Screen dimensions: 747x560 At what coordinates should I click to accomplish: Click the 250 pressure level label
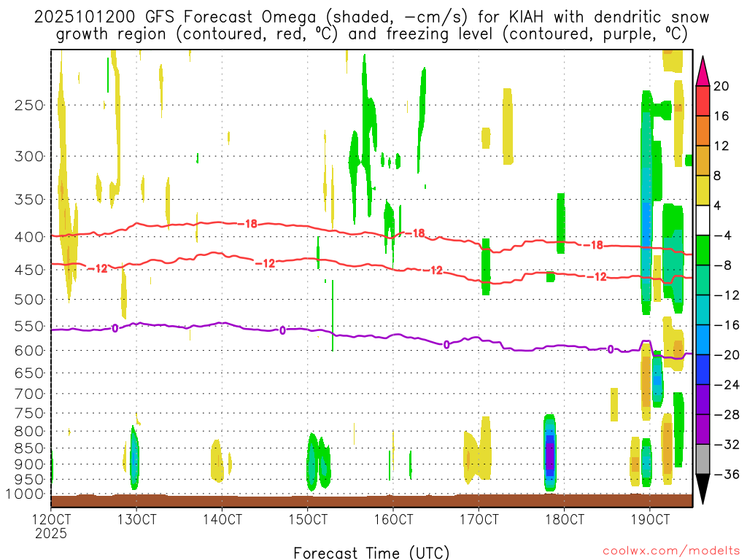pos(29,105)
